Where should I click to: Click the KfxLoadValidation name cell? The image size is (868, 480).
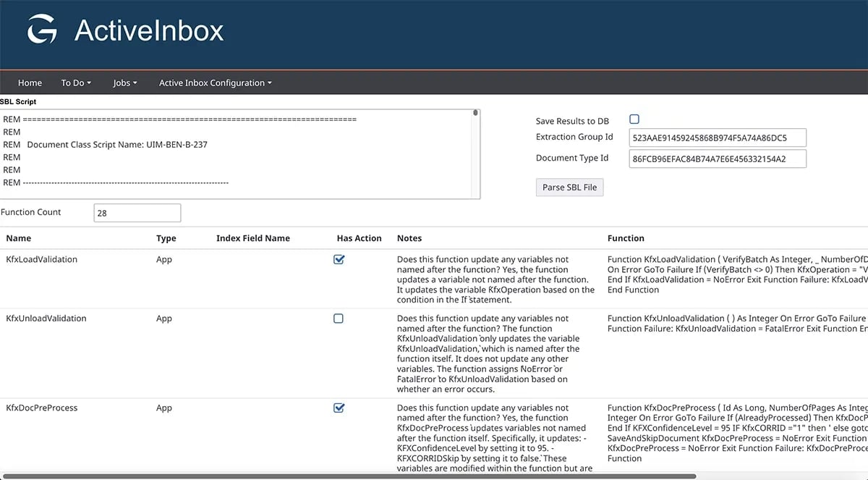pyautogui.click(x=42, y=259)
